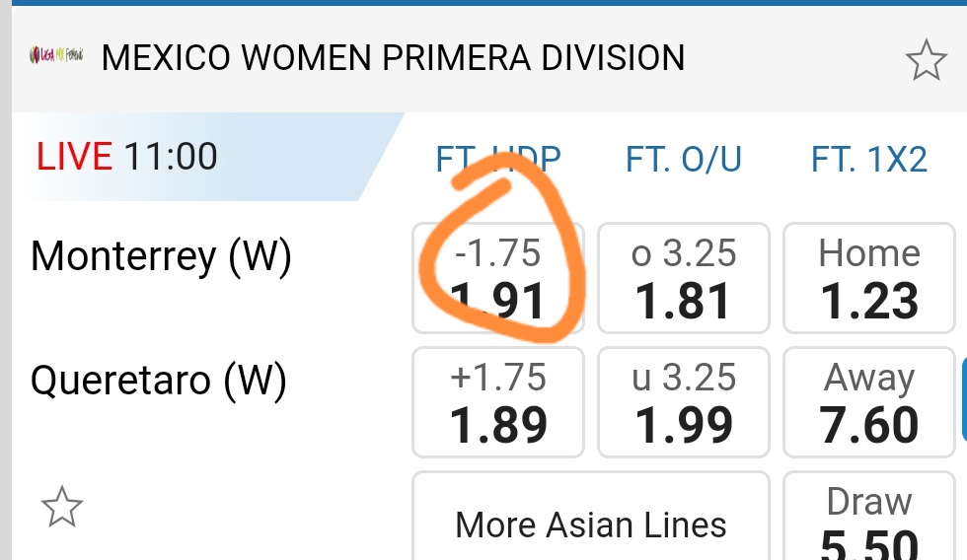Open Mexico Women Primera Division league header
The width and height of the screenshot is (967, 560).
click(393, 58)
